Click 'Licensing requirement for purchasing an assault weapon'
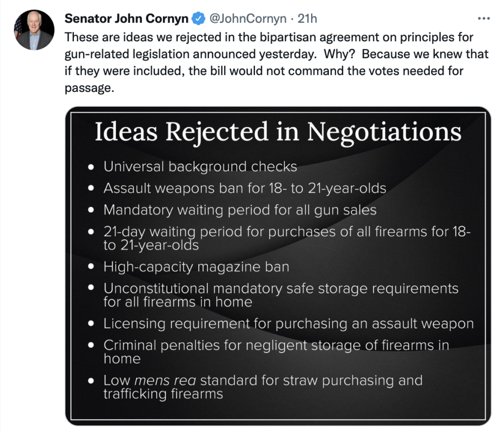Viewport: 504px width, 431px height. point(288,324)
